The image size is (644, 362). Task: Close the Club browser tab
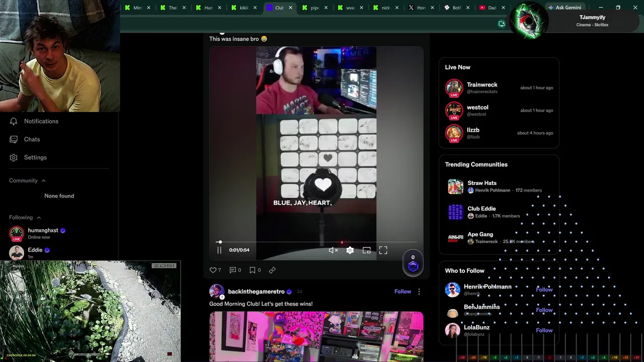pyautogui.click(x=290, y=8)
